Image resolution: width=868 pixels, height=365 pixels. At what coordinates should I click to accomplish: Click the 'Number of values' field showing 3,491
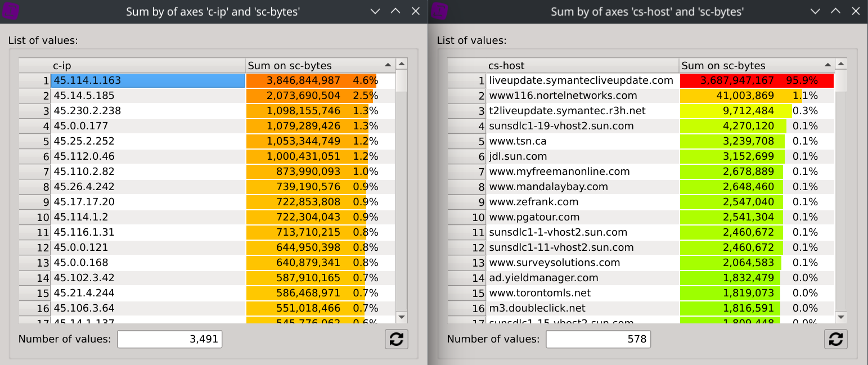point(169,339)
